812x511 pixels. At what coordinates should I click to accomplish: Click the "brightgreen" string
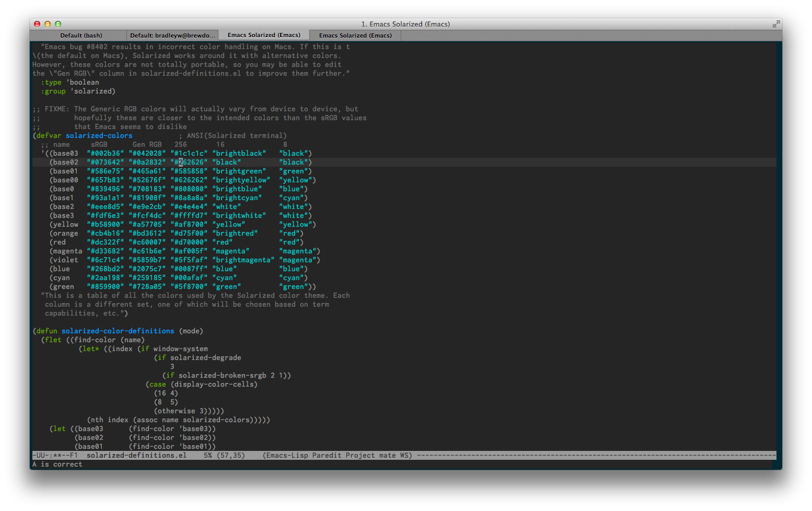click(x=239, y=171)
